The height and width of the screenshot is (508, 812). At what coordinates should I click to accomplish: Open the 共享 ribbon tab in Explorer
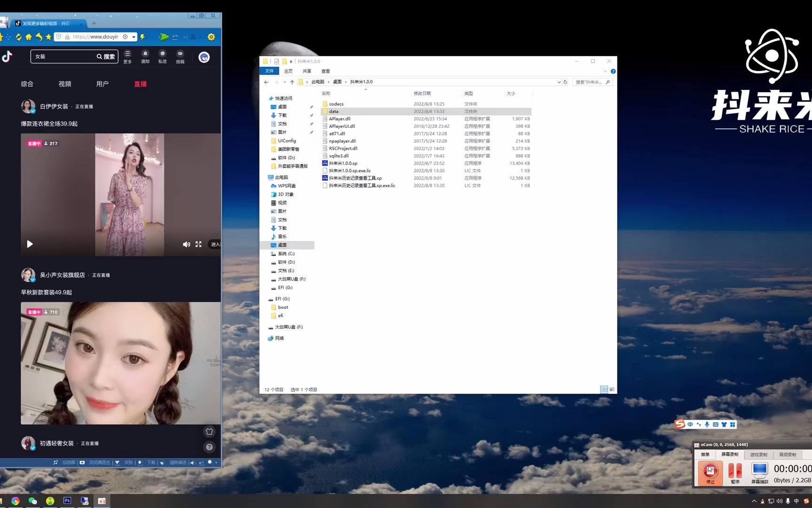click(307, 71)
